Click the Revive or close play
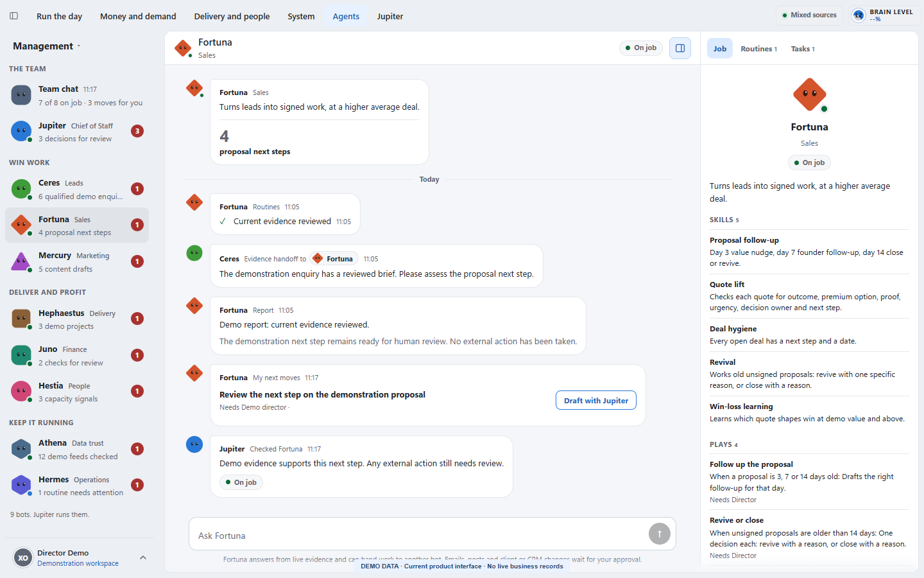The height and width of the screenshot is (578, 924). (x=809, y=538)
